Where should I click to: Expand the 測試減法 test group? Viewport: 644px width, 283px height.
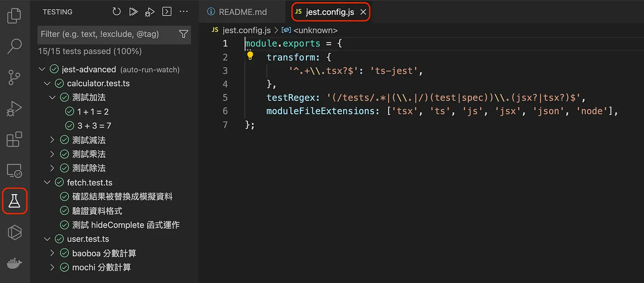(52, 140)
